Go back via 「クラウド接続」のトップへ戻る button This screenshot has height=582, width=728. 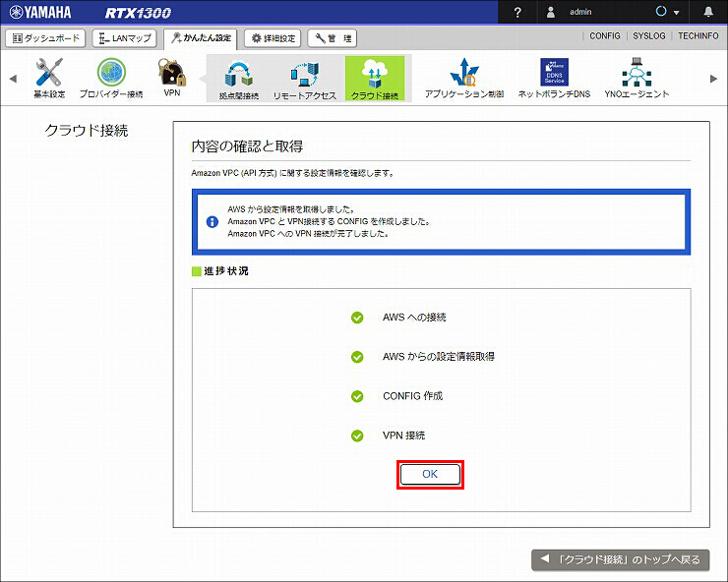point(621,559)
